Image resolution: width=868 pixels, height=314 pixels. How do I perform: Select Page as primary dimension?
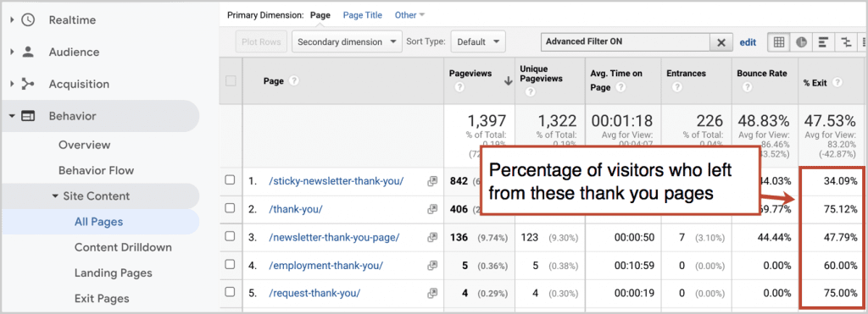click(320, 15)
